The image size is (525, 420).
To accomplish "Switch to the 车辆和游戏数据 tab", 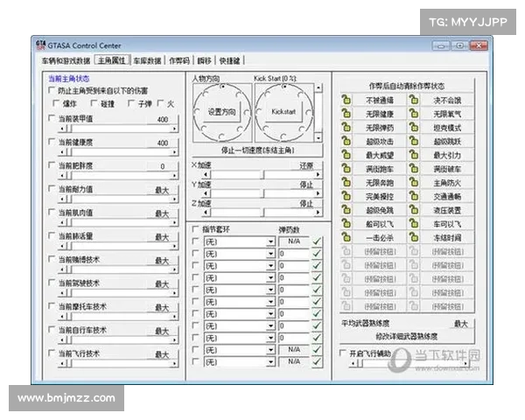I will (x=66, y=61).
